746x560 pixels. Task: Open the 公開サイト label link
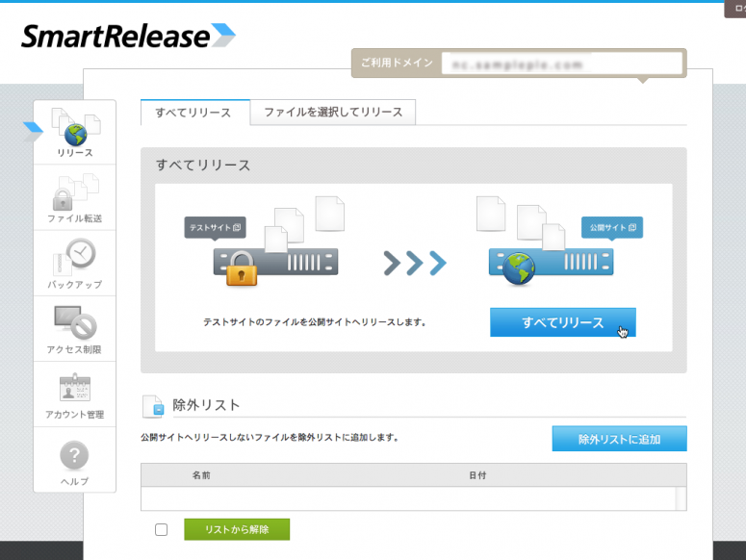point(611,228)
